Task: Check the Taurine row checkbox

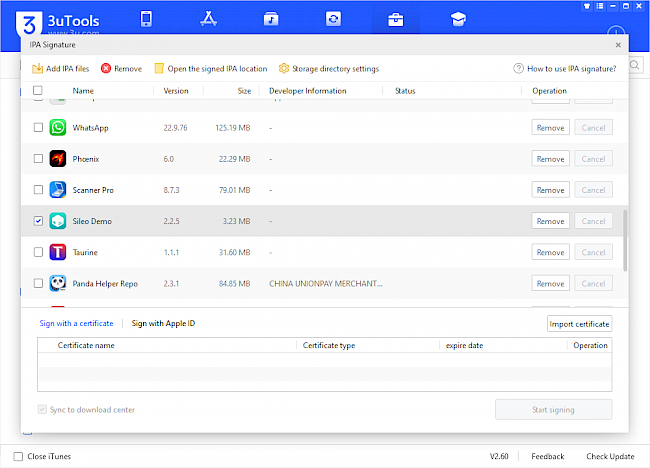Action: pyautogui.click(x=38, y=252)
